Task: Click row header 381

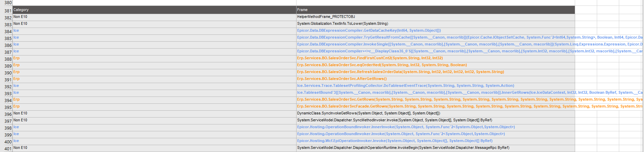Action: 6,11
